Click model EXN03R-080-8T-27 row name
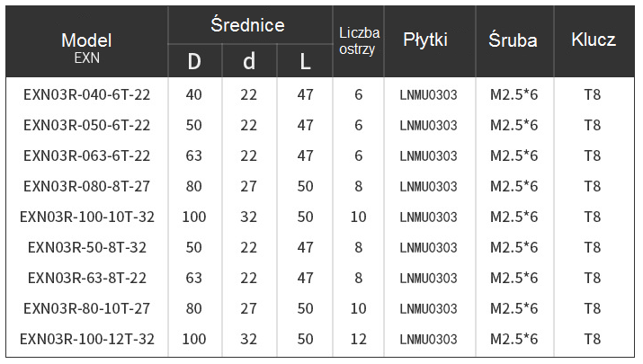 tap(86, 186)
